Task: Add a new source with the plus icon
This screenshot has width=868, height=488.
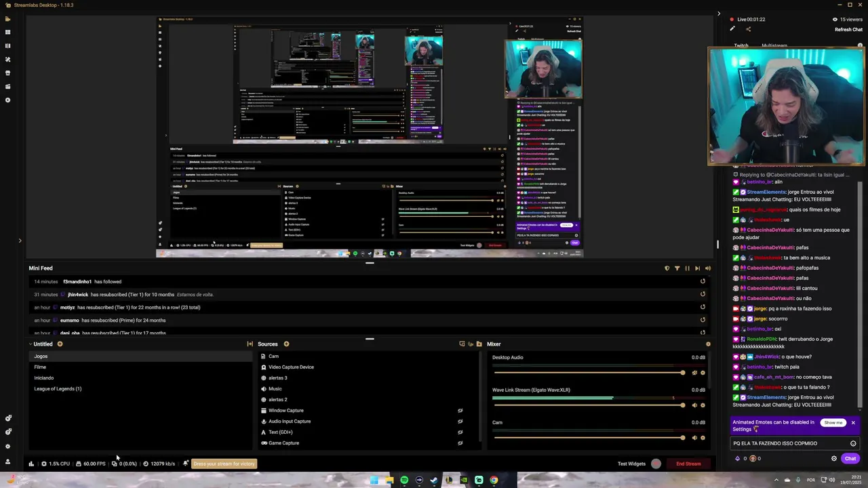Action: (286, 344)
